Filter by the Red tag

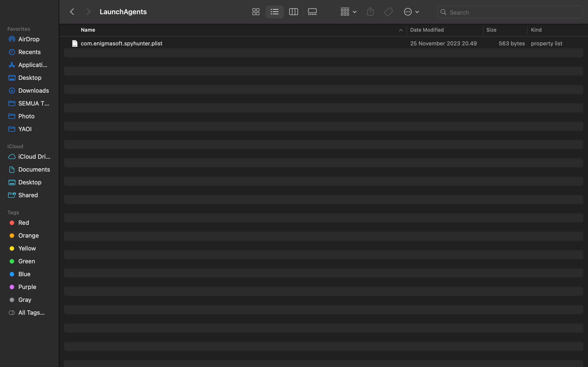24,222
